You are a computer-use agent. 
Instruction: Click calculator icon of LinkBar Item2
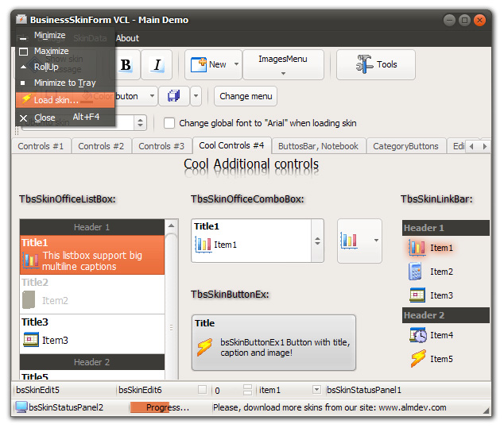pos(415,272)
